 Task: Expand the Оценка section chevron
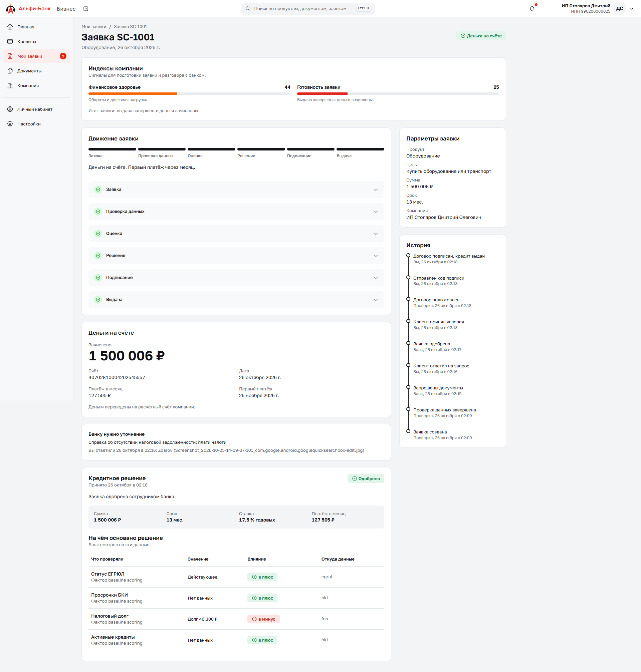(376, 234)
